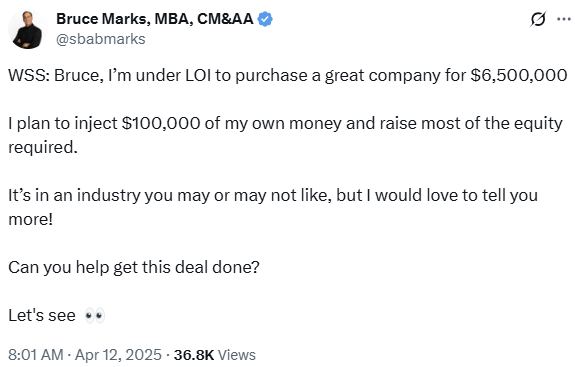Click the word LOI in the first line
This screenshot has width=575, height=367.
(198, 76)
